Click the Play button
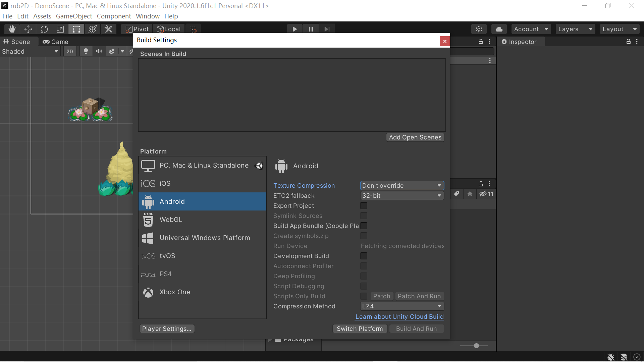 pos(294,29)
